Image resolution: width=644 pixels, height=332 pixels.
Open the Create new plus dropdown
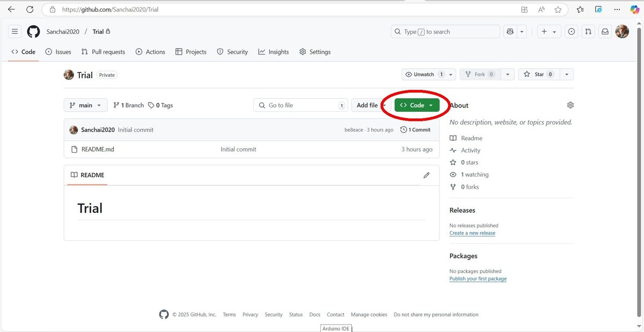click(549, 32)
